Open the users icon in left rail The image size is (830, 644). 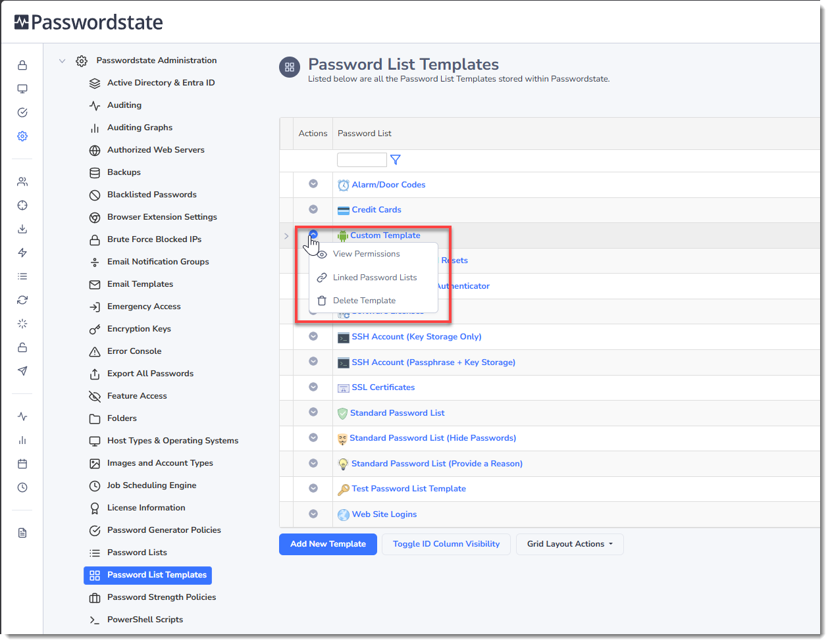tap(22, 182)
